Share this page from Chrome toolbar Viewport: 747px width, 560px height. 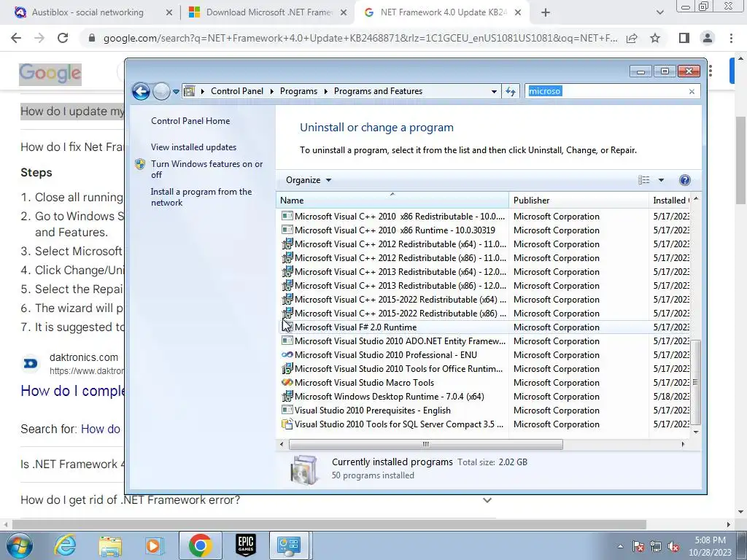pos(632,38)
